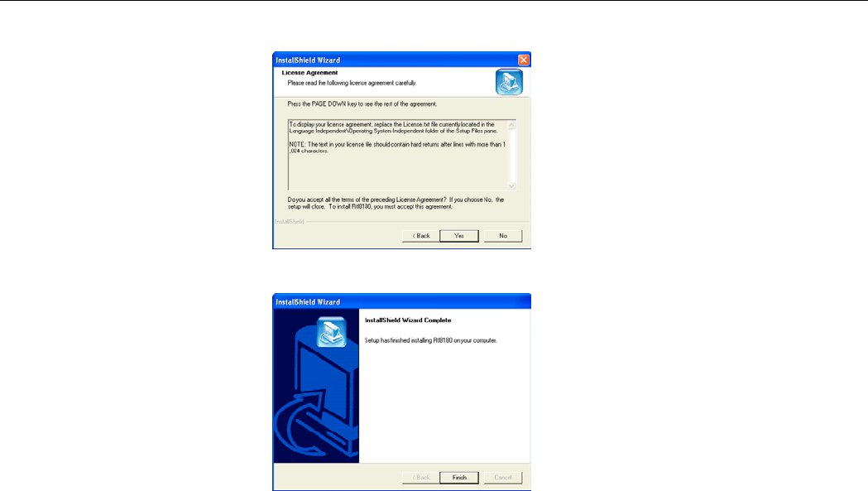868x491 pixels.
Task: Click the greyed-out Cancel button
Action: click(502, 477)
